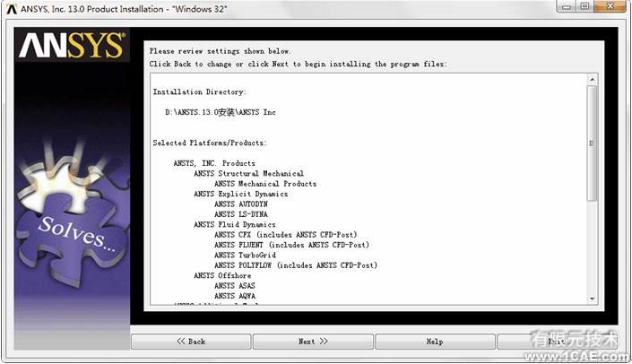Open the Help button
The width and height of the screenshot is (632, 364).
click(x=435, y=342)
